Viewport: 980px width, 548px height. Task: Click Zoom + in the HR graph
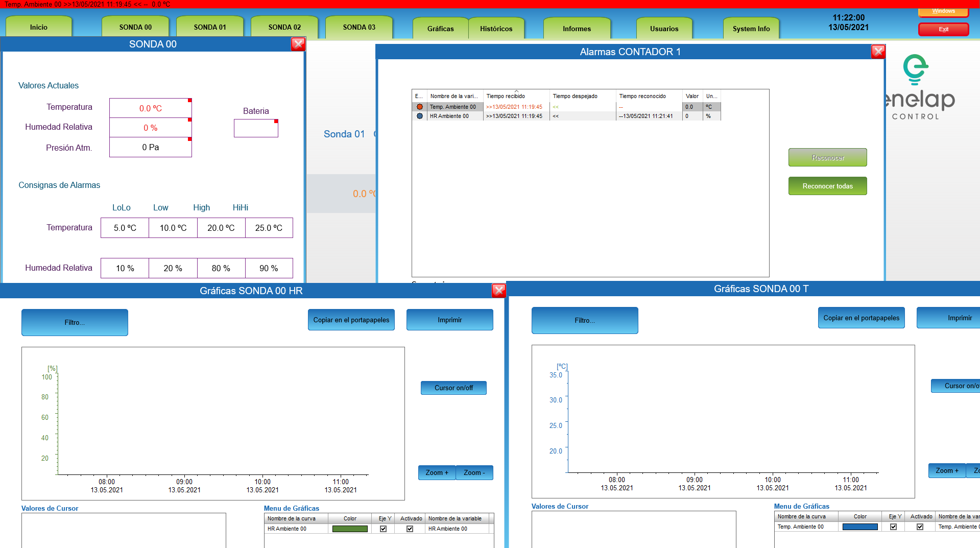(437, 473)
